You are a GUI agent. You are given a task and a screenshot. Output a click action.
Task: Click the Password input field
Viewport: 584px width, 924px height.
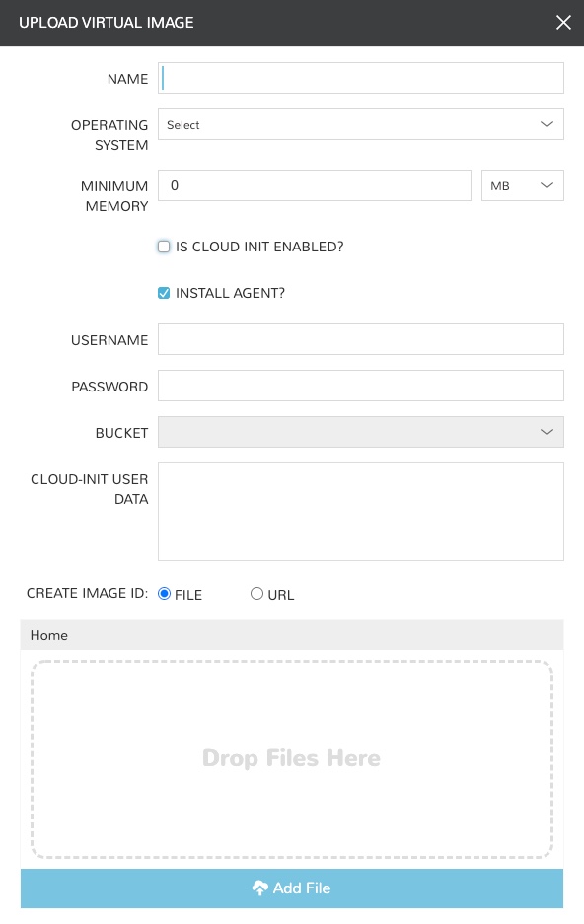(361, 386)
